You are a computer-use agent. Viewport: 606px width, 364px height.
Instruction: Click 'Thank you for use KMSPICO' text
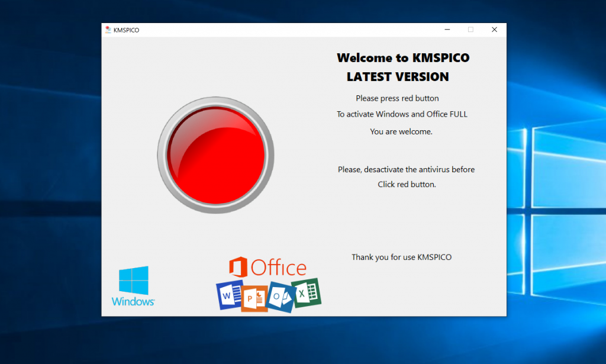click(x=402, y=257)
